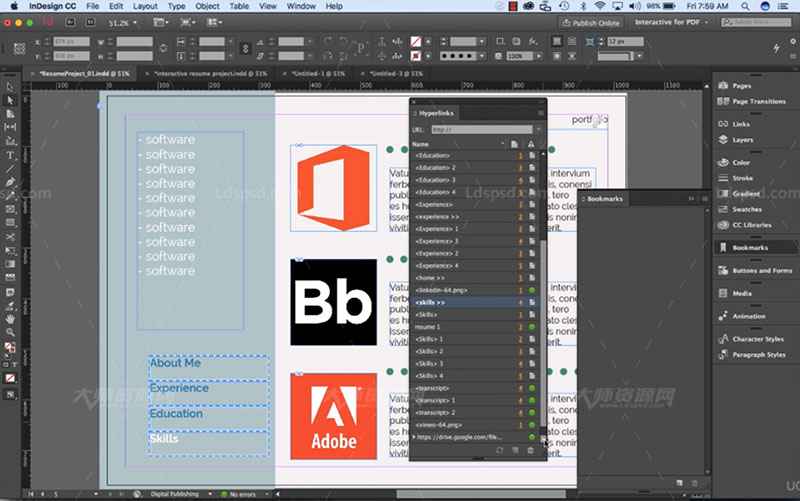
Task: Select the home >> hyperlink row
Action: 474,278
